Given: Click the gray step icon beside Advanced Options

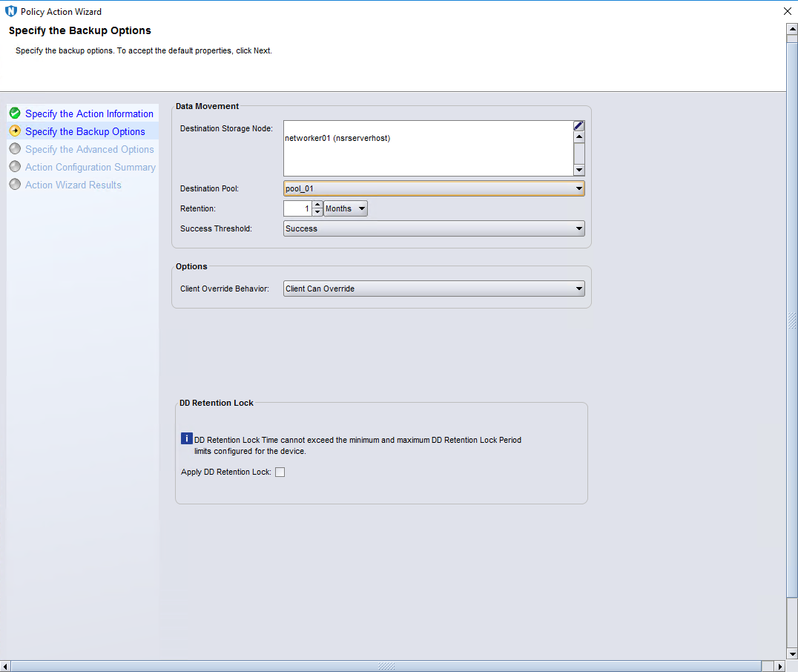Looking at the screenshot, I should (15, 149).
